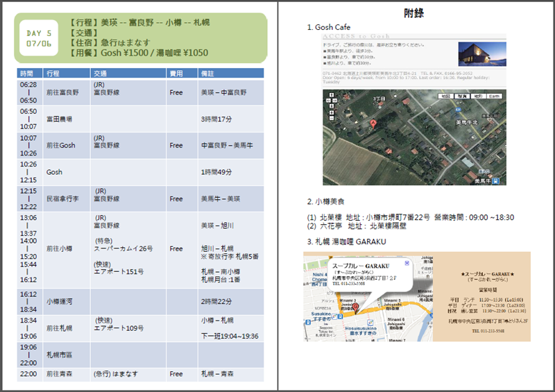Click the 札幌 – 南小樽 note

tap(221, 271)
